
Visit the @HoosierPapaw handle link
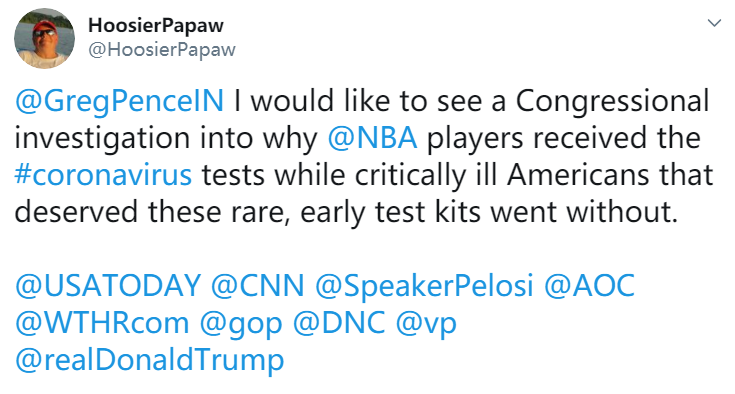162,50
